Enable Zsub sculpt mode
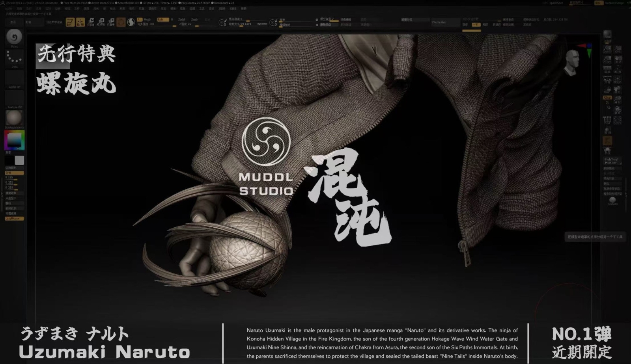This screenshot has width=631, height=364. [194, 19]
